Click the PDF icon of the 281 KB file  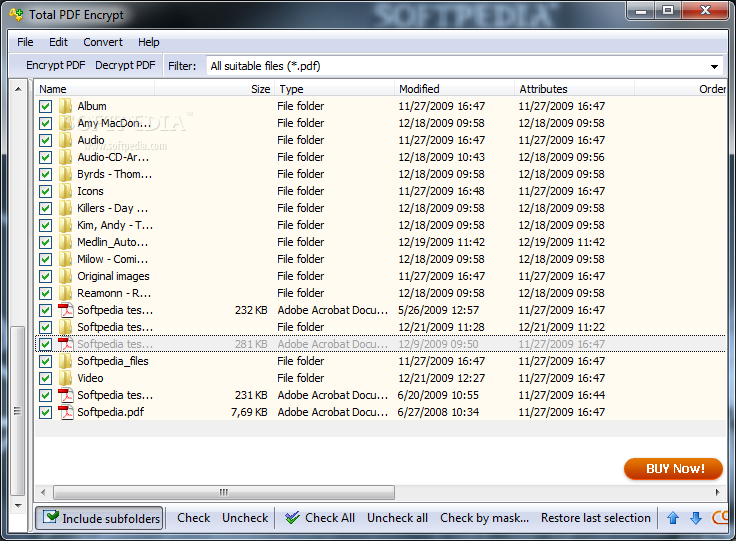(x=66, y=344)
